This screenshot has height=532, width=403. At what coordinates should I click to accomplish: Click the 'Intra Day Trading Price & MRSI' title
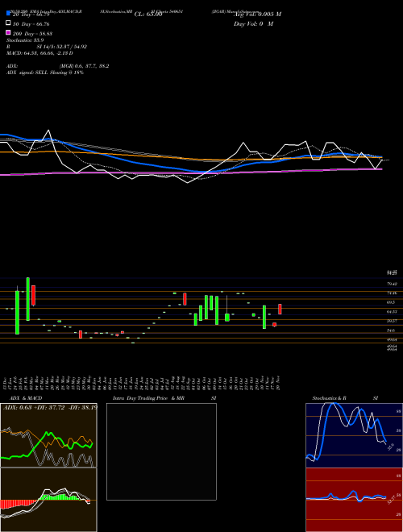point(164,398)
